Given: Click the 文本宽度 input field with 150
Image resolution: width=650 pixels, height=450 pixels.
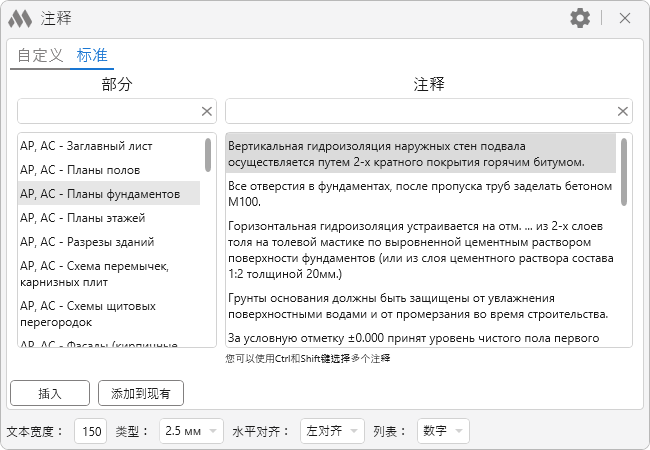Looking at the screenshot, I should coord(91,431).
